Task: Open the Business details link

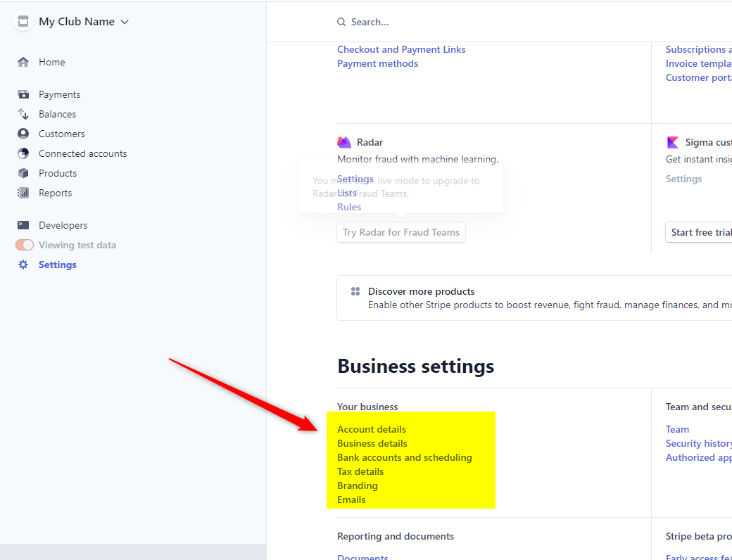Action: tap(372, 443)
